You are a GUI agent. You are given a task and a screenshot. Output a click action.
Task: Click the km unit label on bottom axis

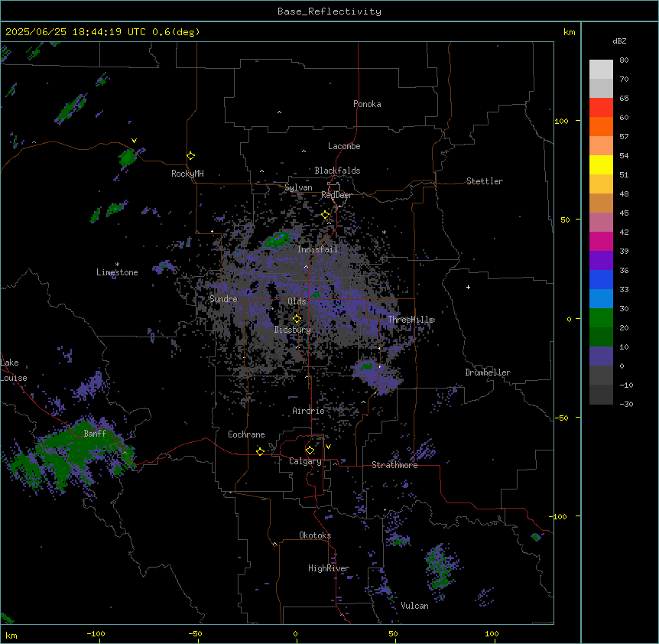click(11, 635)
